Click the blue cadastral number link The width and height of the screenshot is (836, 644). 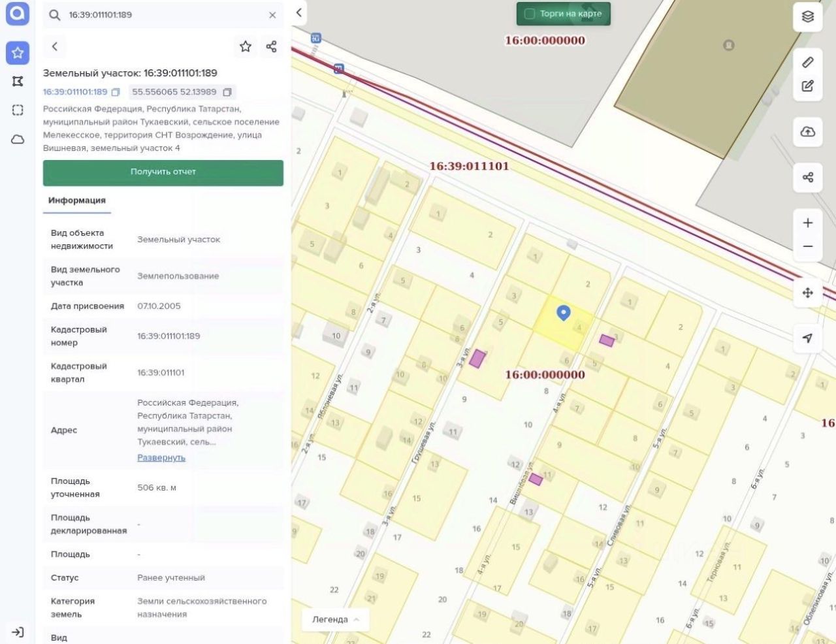coord(75,92)
